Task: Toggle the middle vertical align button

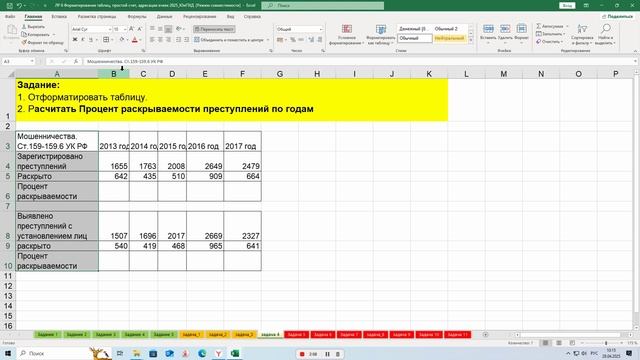Action: click(160, 29)
